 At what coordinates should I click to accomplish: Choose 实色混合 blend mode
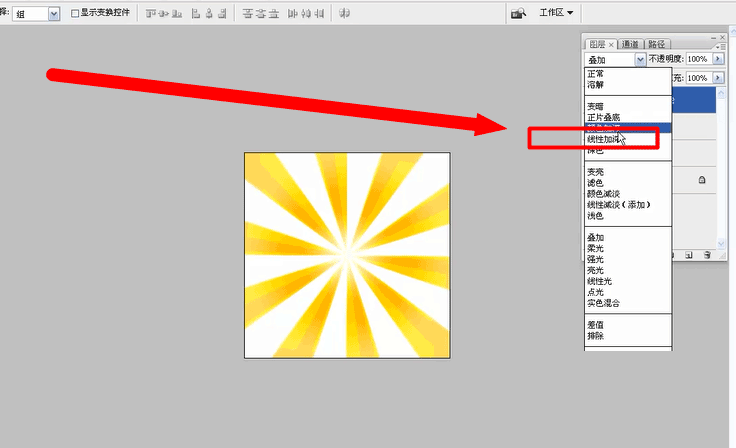coord(628,303)
